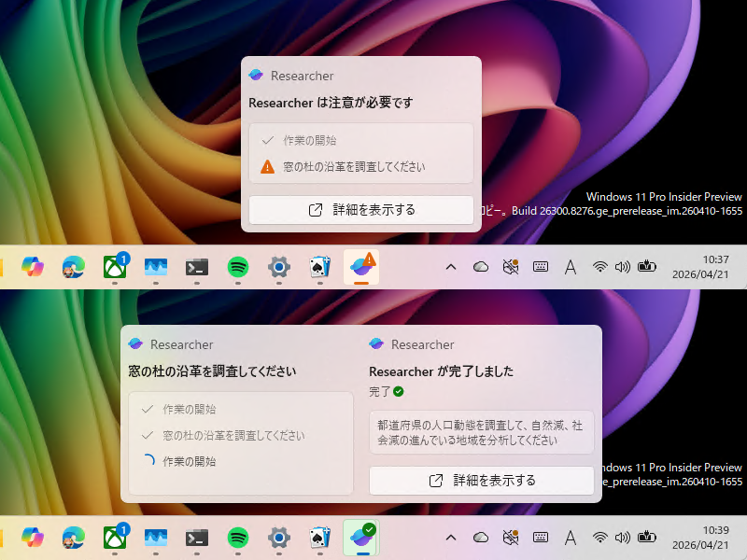Open Settings gear in the lower taskbar
747x560 pixels.
pos(279,538)
